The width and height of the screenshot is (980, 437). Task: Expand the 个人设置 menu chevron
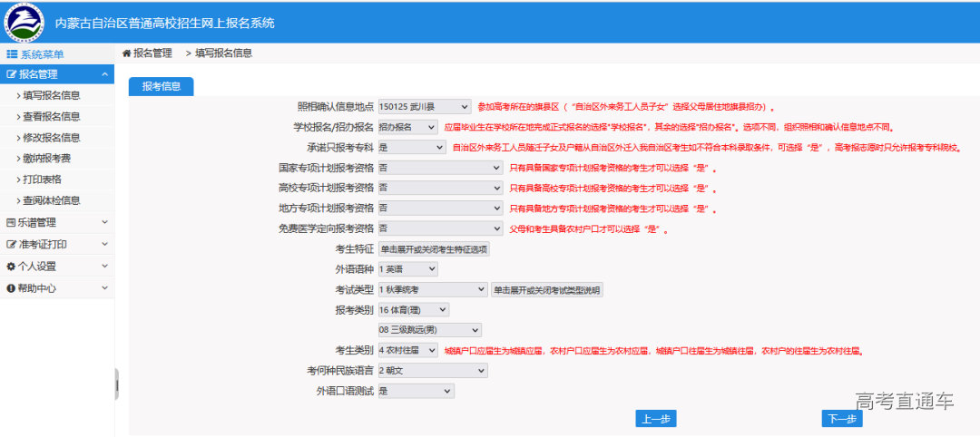click(104, 267)
